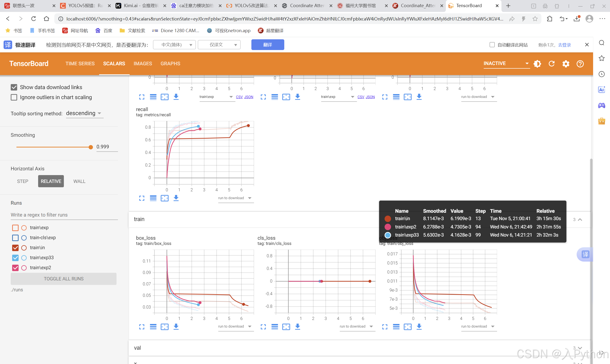The image size is (610, 364).
Task: Enable Ignore outliers in chart scaling
Action: coord(14,97)
